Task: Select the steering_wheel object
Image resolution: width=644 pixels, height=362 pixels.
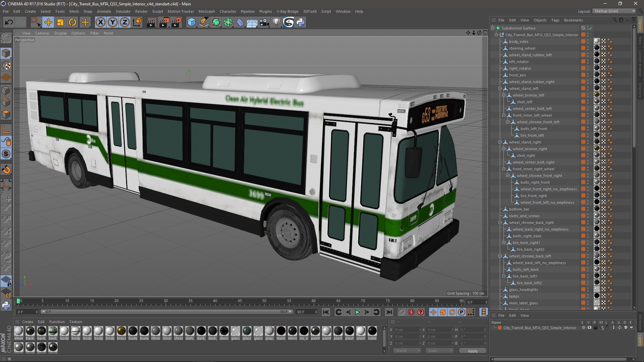Action: 522,48
